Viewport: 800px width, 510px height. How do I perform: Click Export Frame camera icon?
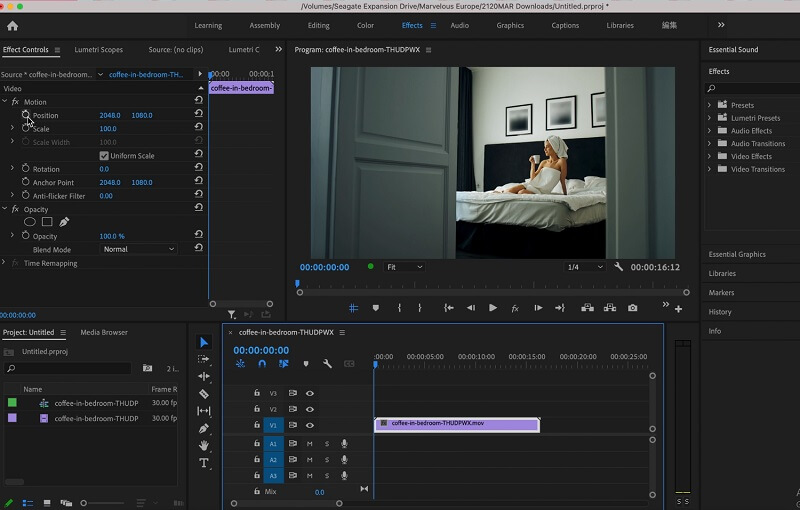(633, 308)
